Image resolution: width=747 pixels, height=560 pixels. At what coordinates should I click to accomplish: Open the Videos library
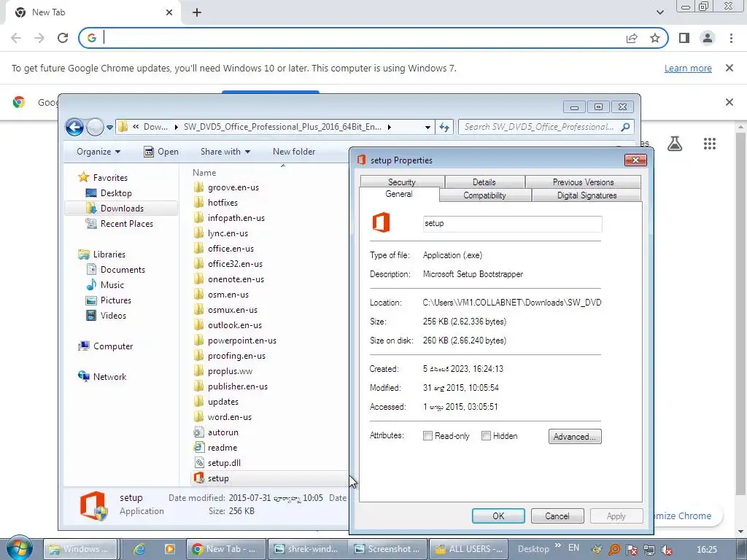[x=113, y=315]
